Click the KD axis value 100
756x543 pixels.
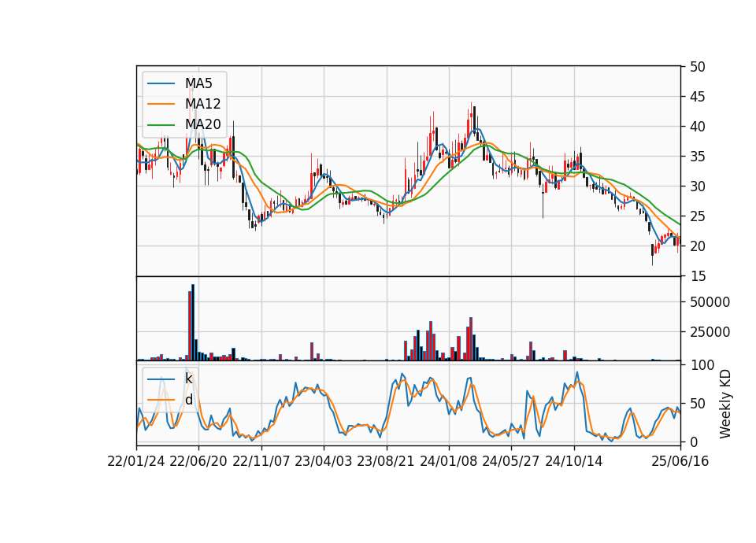tap(702, 365)
